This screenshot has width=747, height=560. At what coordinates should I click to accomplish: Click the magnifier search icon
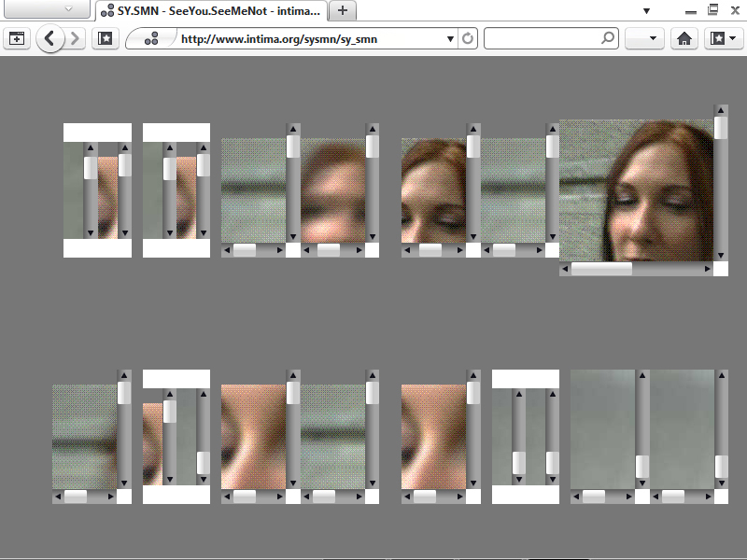coord(608,39)
